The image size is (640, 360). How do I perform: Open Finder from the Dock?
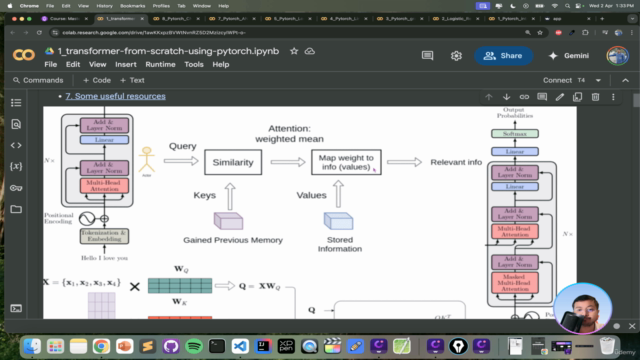pos(32,346)
